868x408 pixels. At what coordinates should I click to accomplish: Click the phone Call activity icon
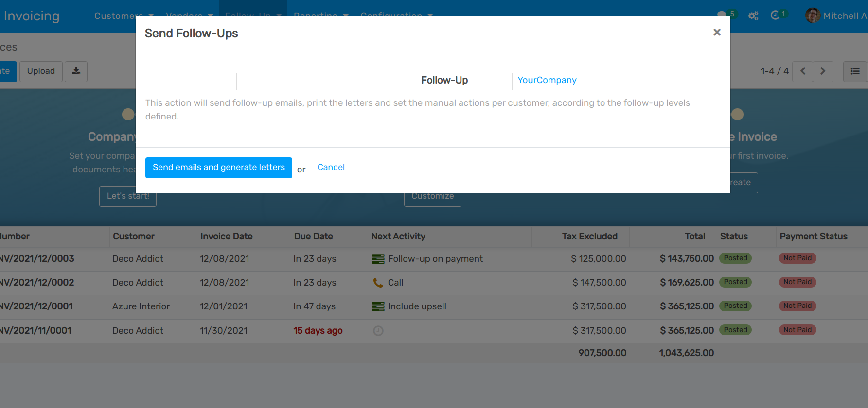378,283
